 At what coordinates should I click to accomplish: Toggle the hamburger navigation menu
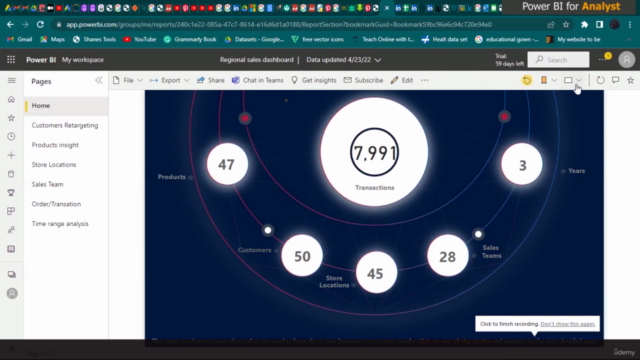pos(11,80)
